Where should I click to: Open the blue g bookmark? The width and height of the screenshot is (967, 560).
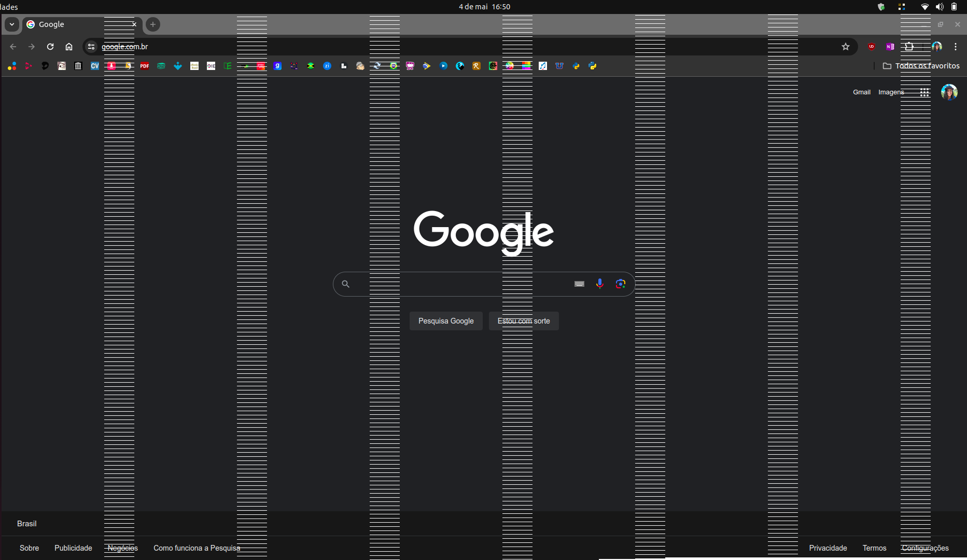(277, 66)
